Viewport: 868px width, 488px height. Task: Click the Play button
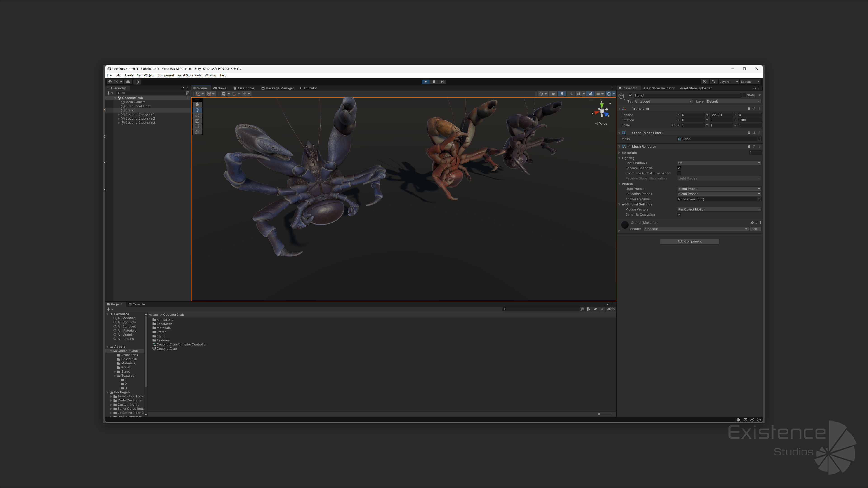point(425,82)
